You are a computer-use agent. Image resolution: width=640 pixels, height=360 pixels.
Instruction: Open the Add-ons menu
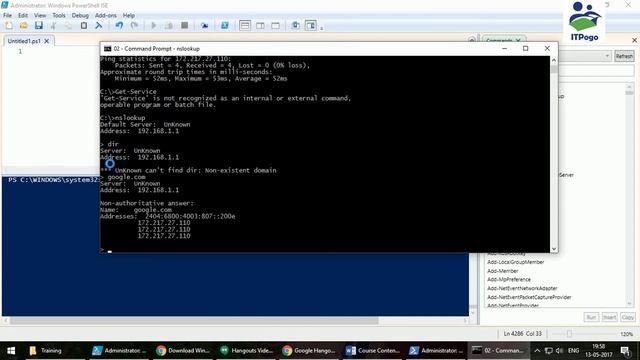click(106, 15)
